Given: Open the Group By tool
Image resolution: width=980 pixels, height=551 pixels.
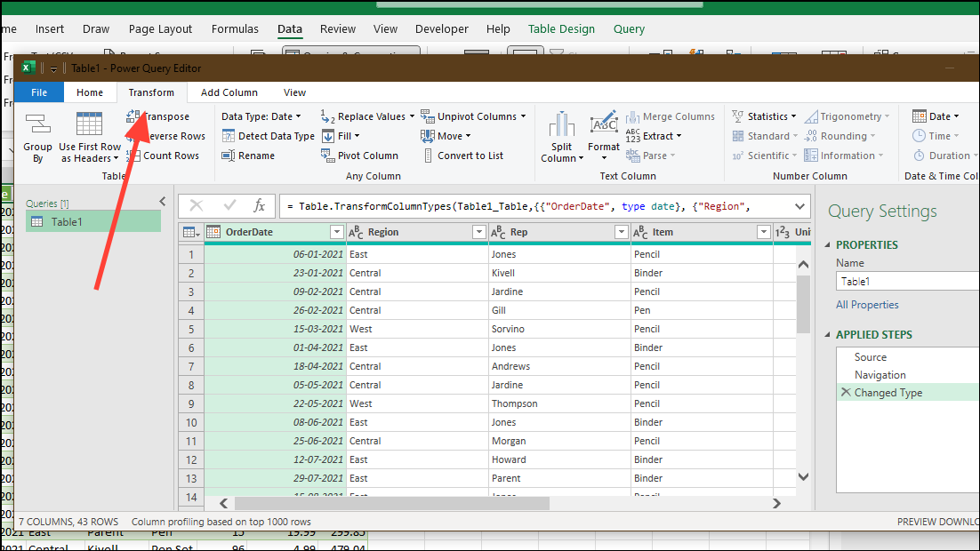Looking at the screenshot, I should tap(37, 135).
